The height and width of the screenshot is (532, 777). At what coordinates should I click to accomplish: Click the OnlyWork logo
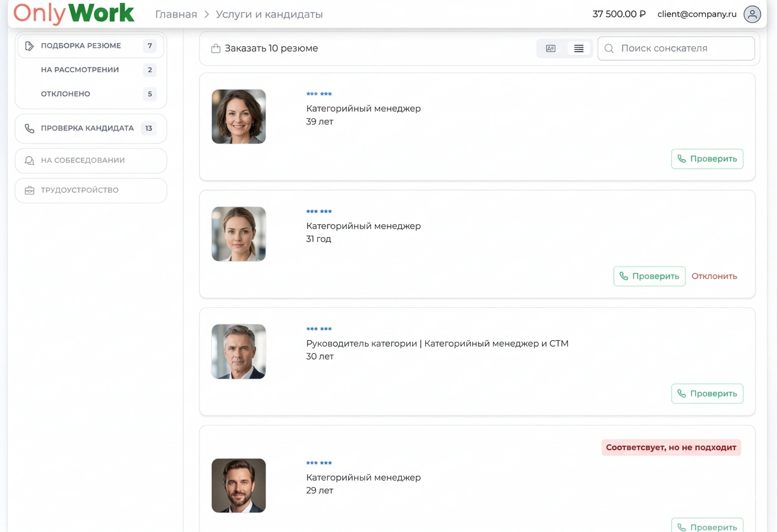click(73, 13)
